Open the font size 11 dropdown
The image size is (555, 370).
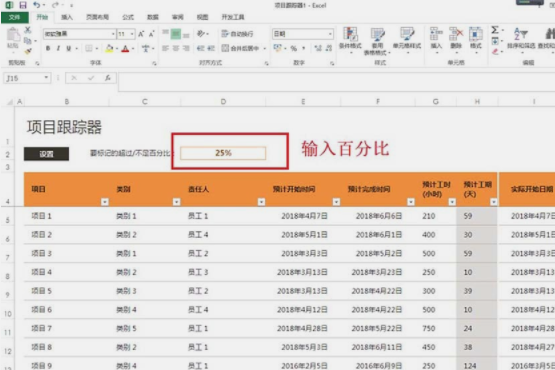click(x=132, y=34)
